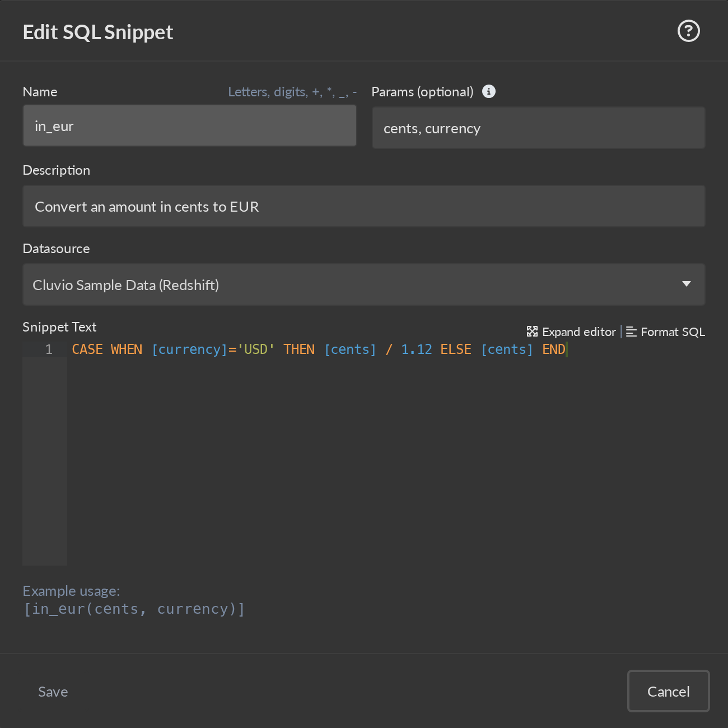Screen dimensions: 728x728
Task: Click line number 1 in editor gutter
Action: pyautogui.click(x=49, y=349)
